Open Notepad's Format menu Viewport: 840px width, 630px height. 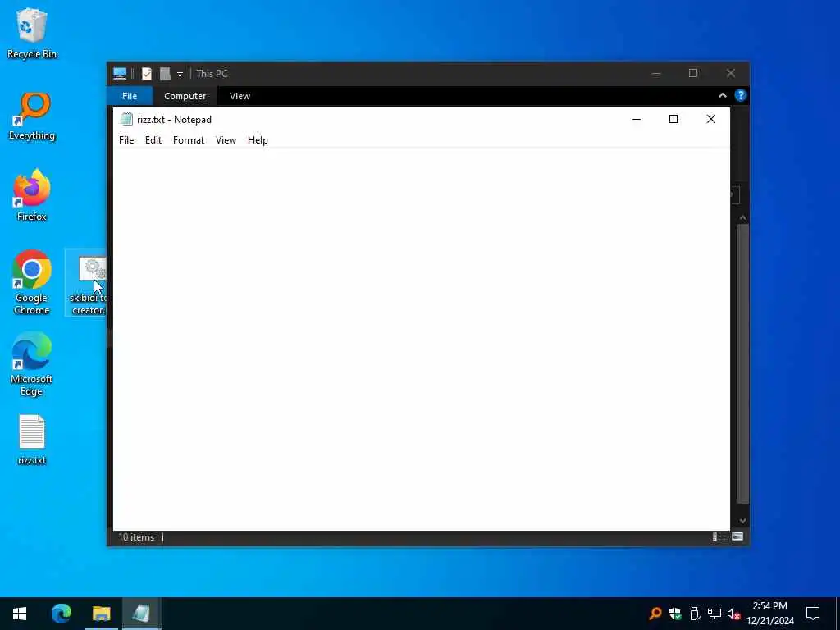189,140
